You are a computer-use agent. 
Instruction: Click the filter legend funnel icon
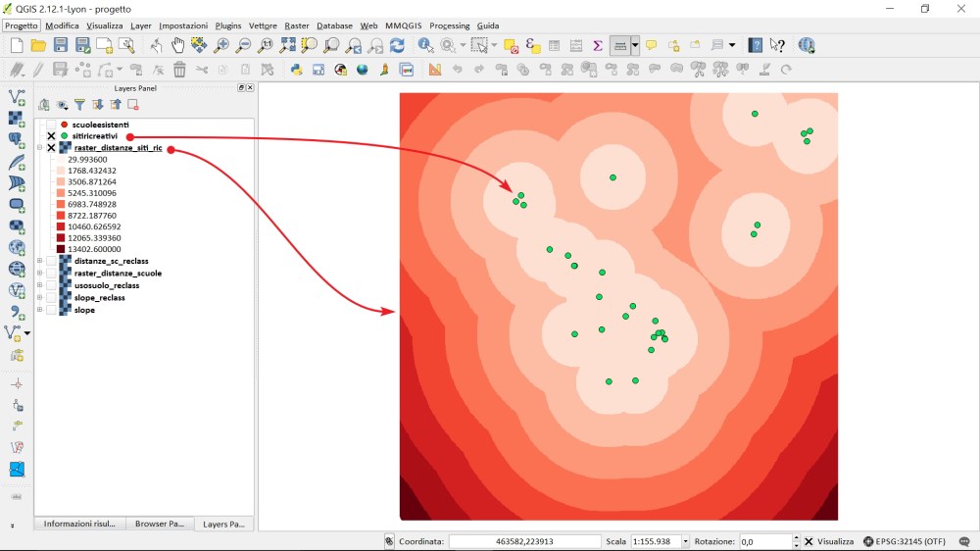click(x=79, y=105)
